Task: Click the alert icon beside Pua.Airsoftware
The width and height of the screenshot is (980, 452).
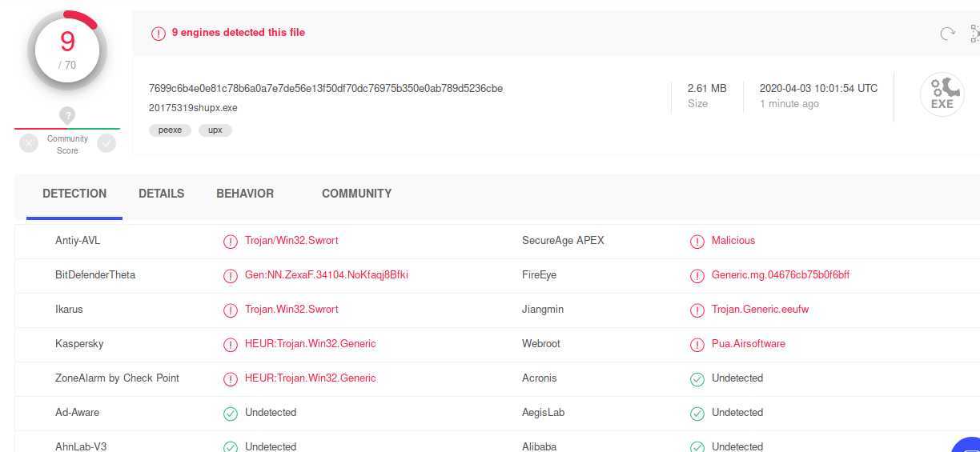Action: [x=697, y=344]
